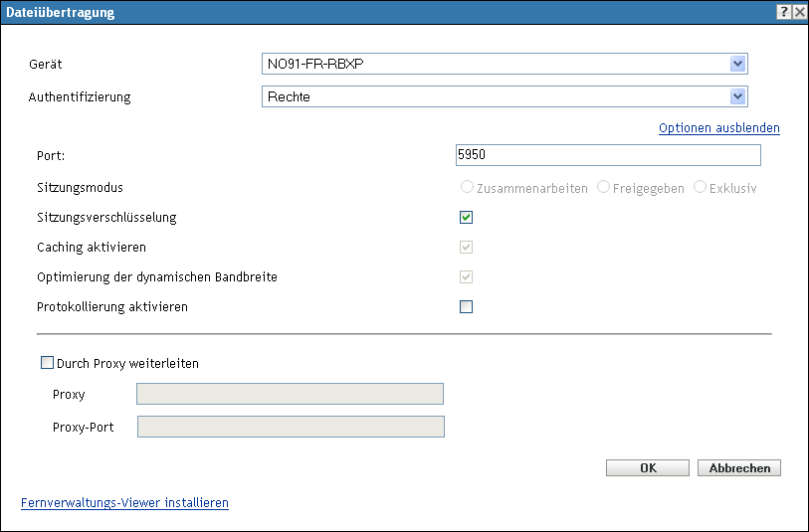
Task: Expand the Authentifizierung dropdown arrow
Action: pos(737,96)
